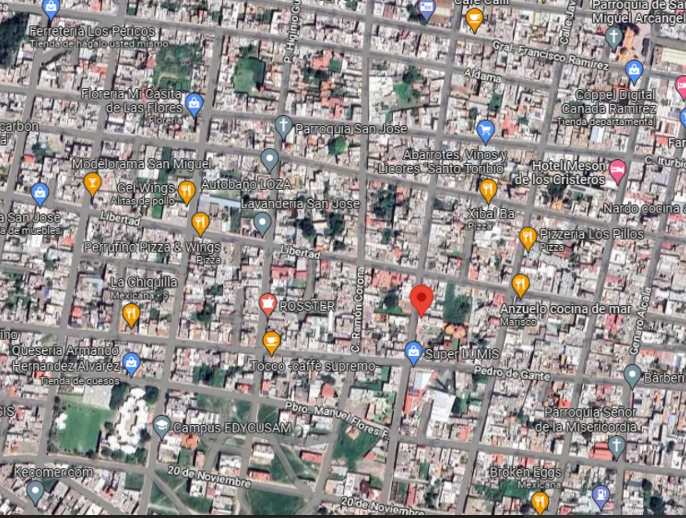
Task: Click the Tocco -caffè supremo- label
Action: [313, 366]
